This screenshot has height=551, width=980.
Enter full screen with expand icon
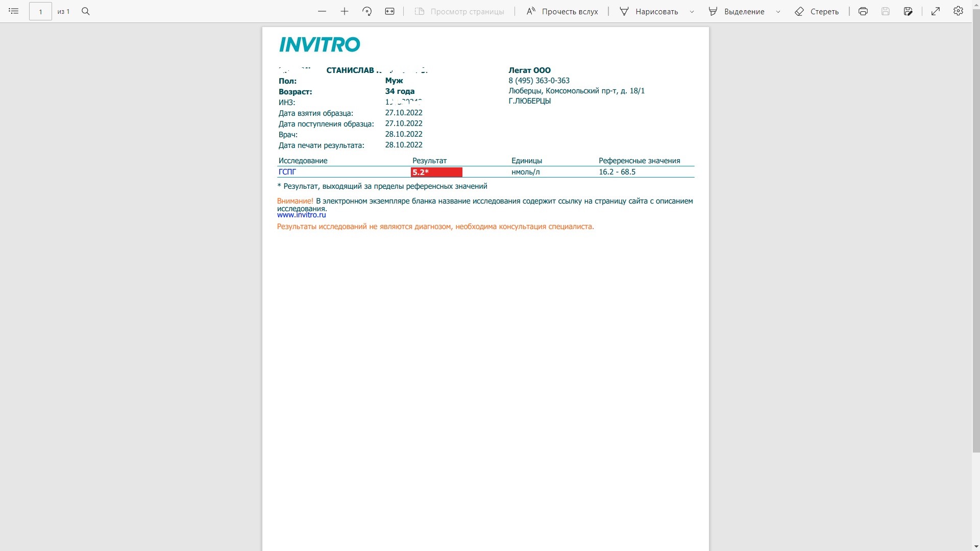coord(936,11)
